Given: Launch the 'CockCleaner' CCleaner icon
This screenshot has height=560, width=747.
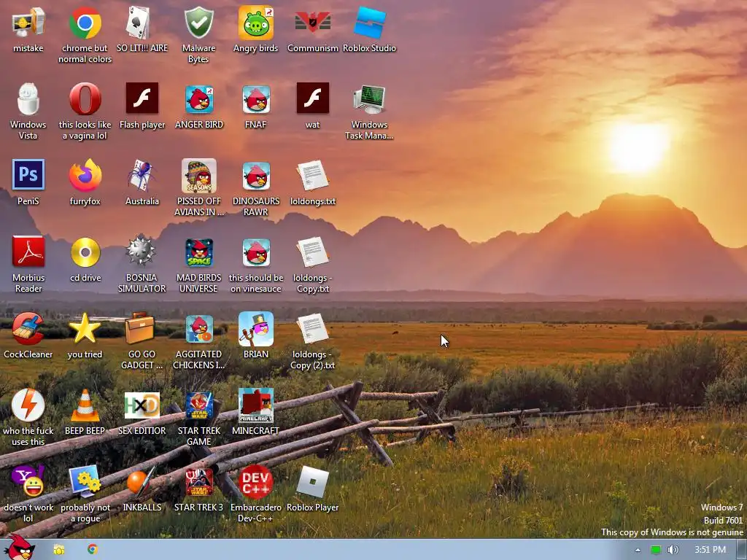Looking at the screenshot, I should (x=28, y=329).
